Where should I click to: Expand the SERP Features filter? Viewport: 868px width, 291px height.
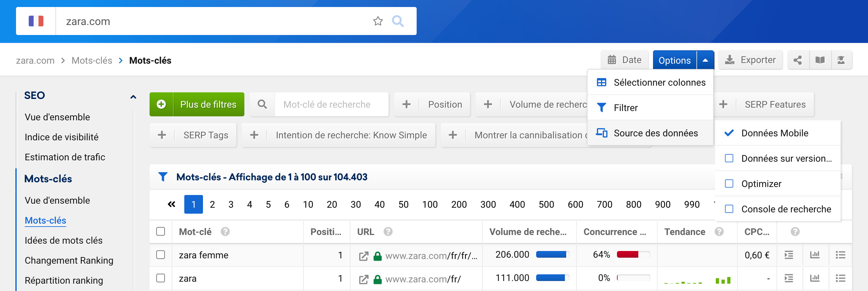[763, 104]
